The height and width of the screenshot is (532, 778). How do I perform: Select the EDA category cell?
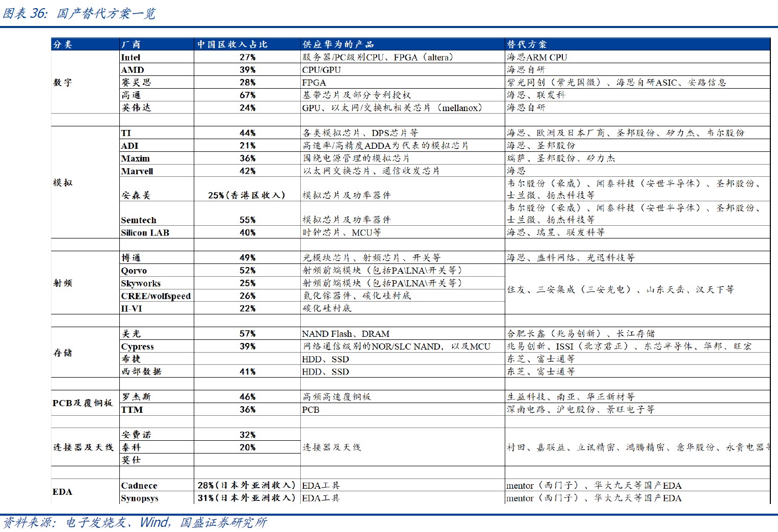pos(85,491)
